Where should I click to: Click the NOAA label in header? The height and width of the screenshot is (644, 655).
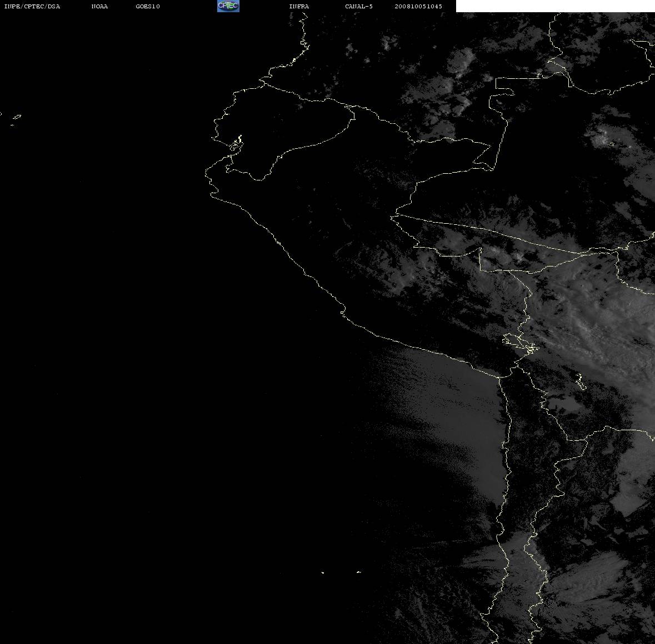click(x=99, y=6)
